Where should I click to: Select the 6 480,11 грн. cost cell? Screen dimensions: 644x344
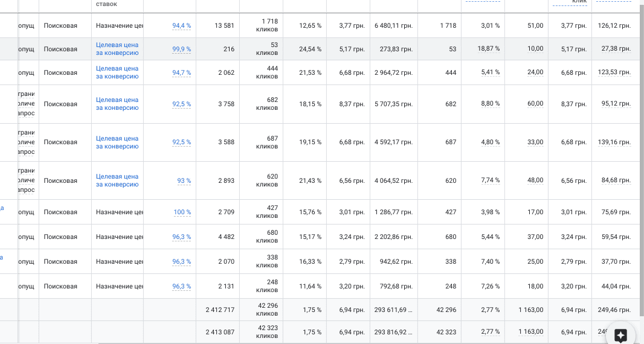click(393, 25)
